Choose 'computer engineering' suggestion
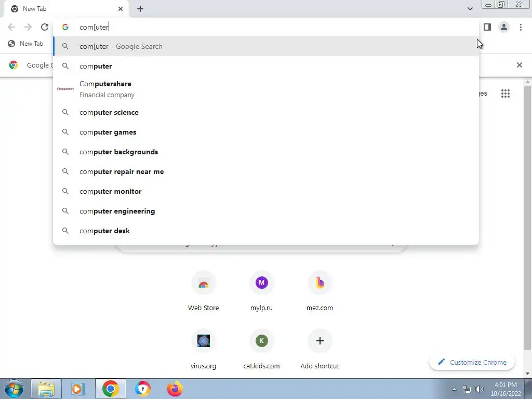The height and width of the screenshot is (399, 532). 266,211
